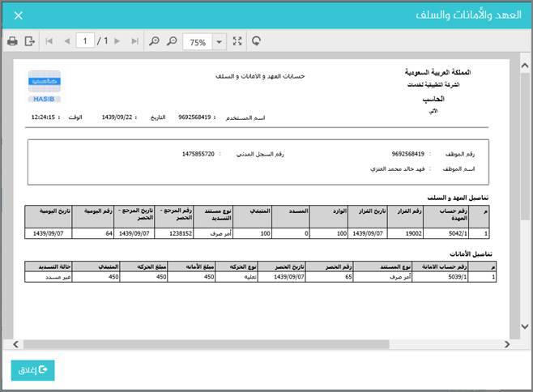
Task: Click the horizontal scrollbar right arrow
Action: (507, 344)
